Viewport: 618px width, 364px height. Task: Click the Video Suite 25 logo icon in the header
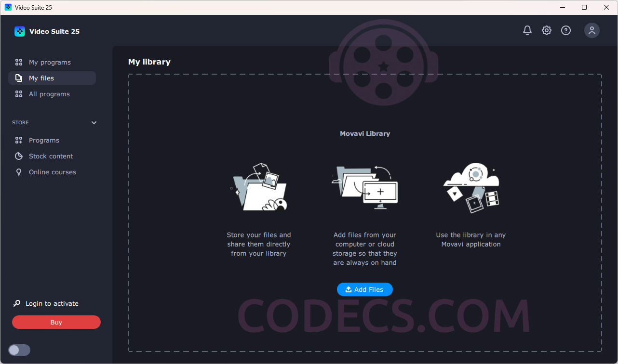[x=20, y=31]
